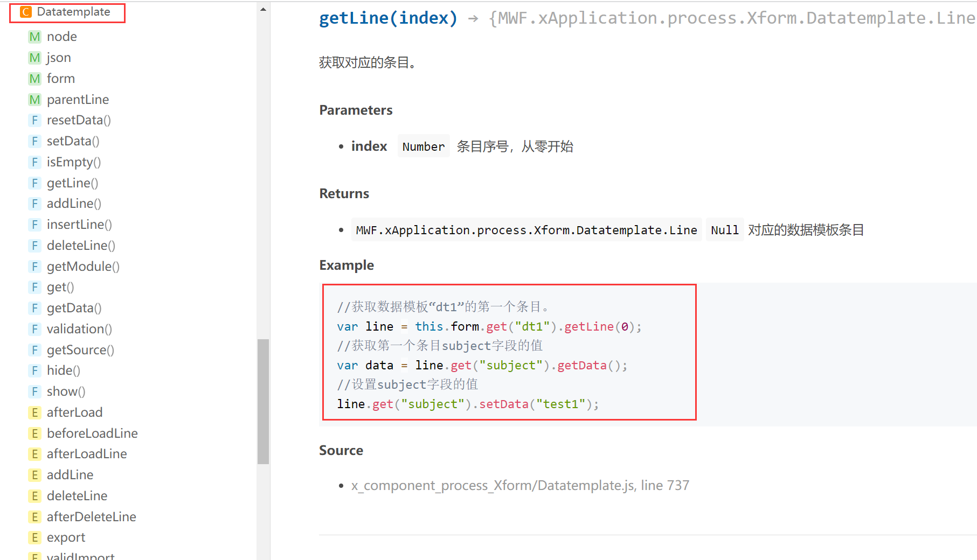Click the orange C icon beside Datatemplate

[26, 12]
